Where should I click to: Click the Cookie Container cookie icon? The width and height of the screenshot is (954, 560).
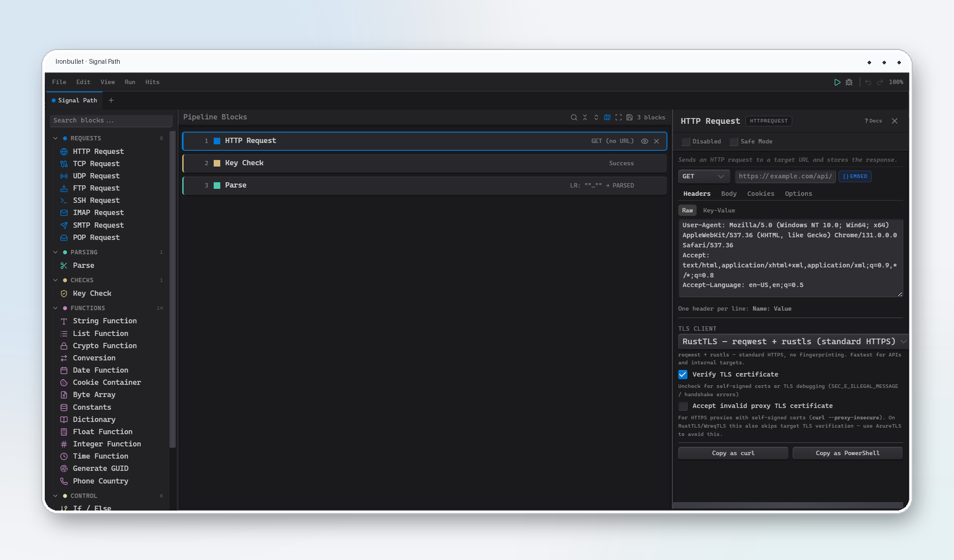[64, 382]
